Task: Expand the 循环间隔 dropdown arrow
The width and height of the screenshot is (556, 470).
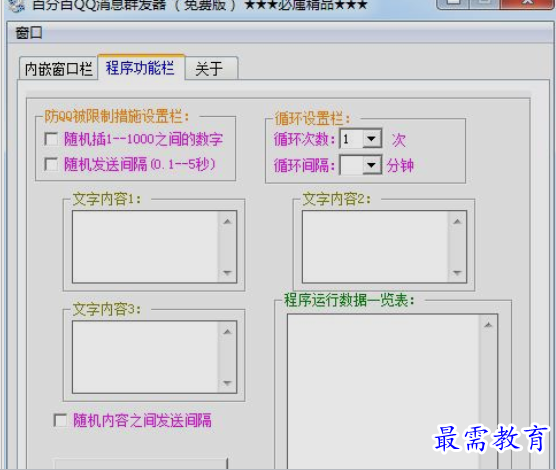Action: coord(372,165)
